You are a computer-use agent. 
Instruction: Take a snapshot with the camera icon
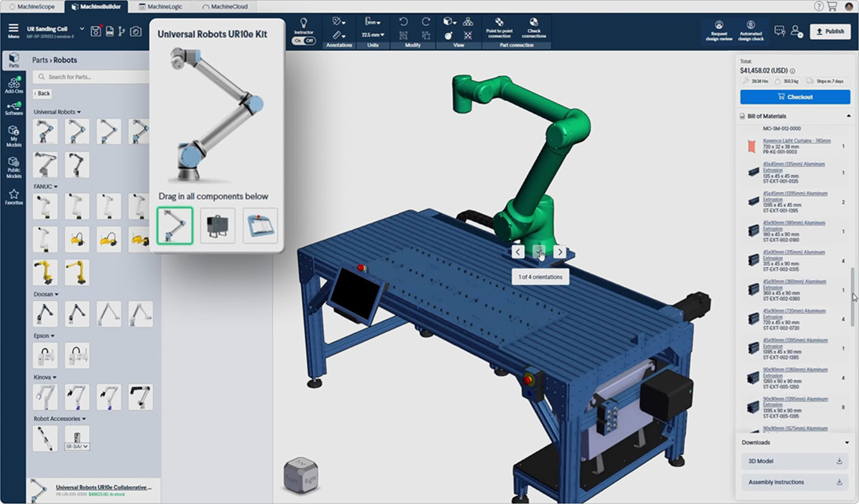pos(136,31)
